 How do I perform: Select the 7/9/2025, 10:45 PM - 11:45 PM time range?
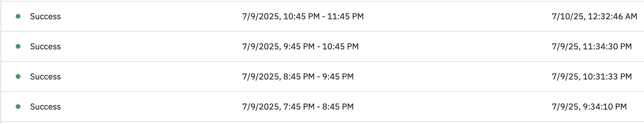click(303, 16)
